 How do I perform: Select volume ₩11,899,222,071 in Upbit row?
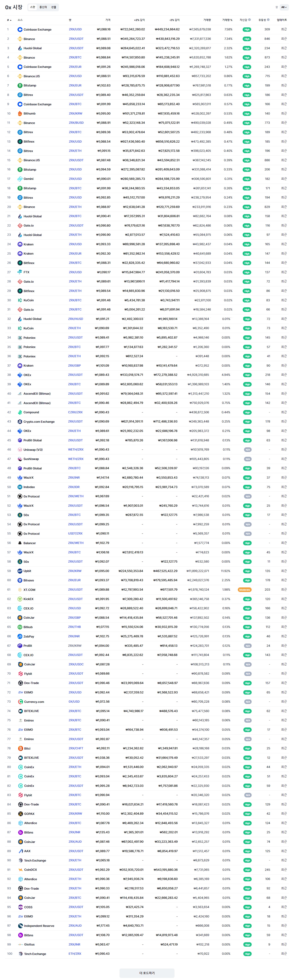tap(198, 571)
